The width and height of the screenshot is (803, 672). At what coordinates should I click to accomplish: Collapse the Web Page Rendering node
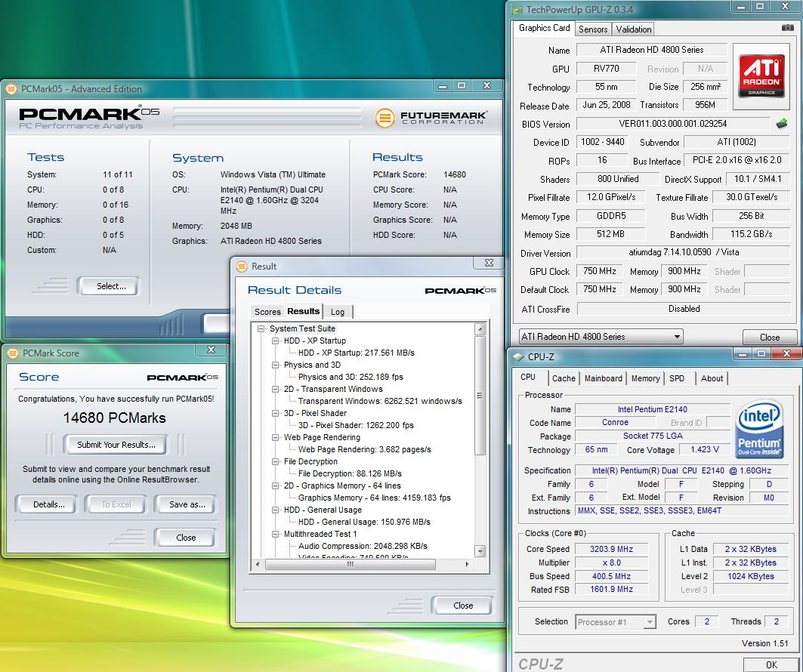(x=276, y=438)
